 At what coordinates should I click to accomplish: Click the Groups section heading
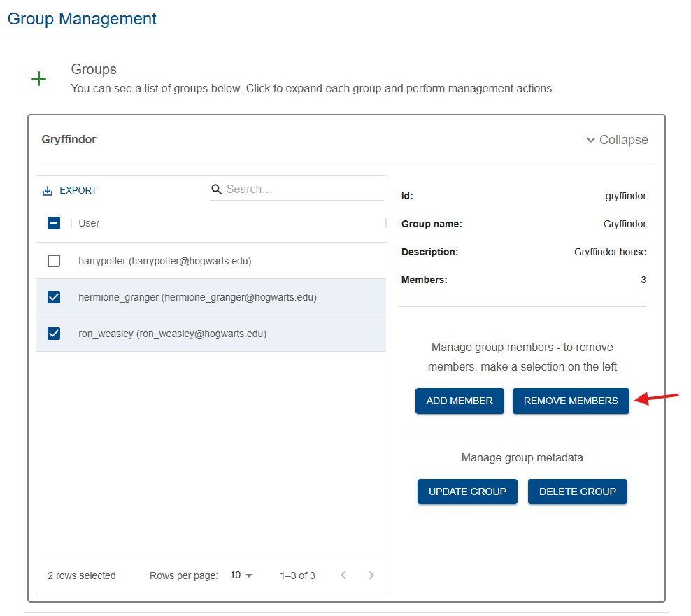tap(94, 69)
